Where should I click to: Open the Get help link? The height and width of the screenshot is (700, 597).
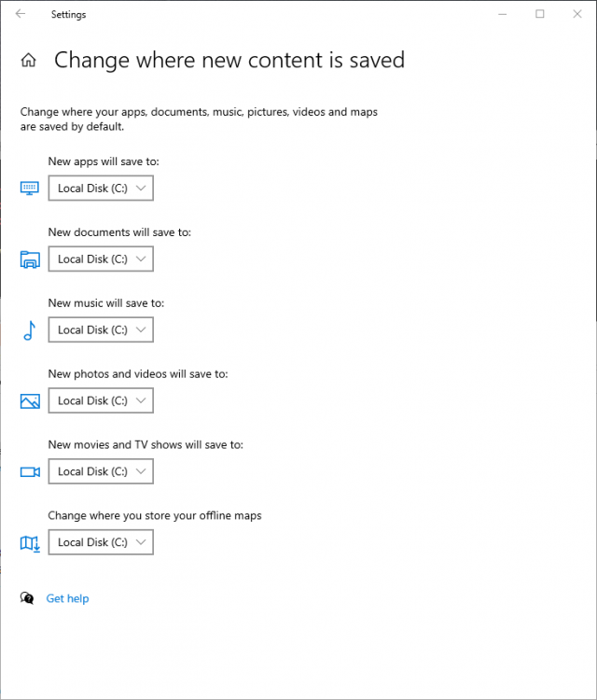67,598
